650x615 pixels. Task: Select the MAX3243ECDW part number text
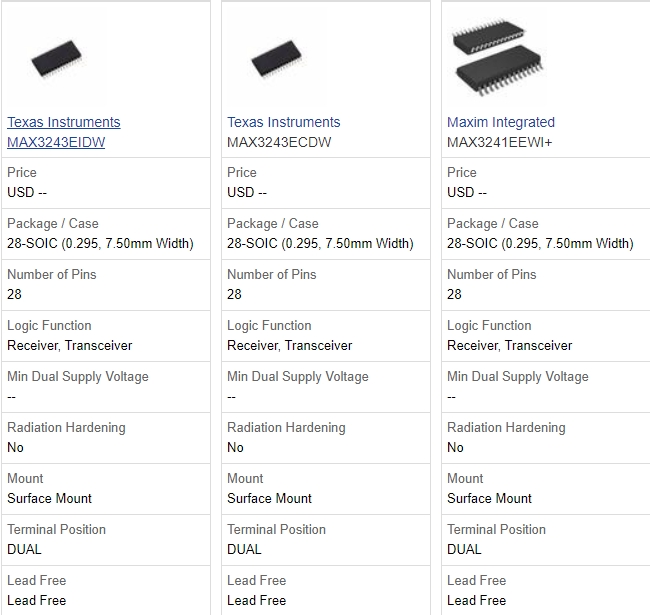click(279, 142)
